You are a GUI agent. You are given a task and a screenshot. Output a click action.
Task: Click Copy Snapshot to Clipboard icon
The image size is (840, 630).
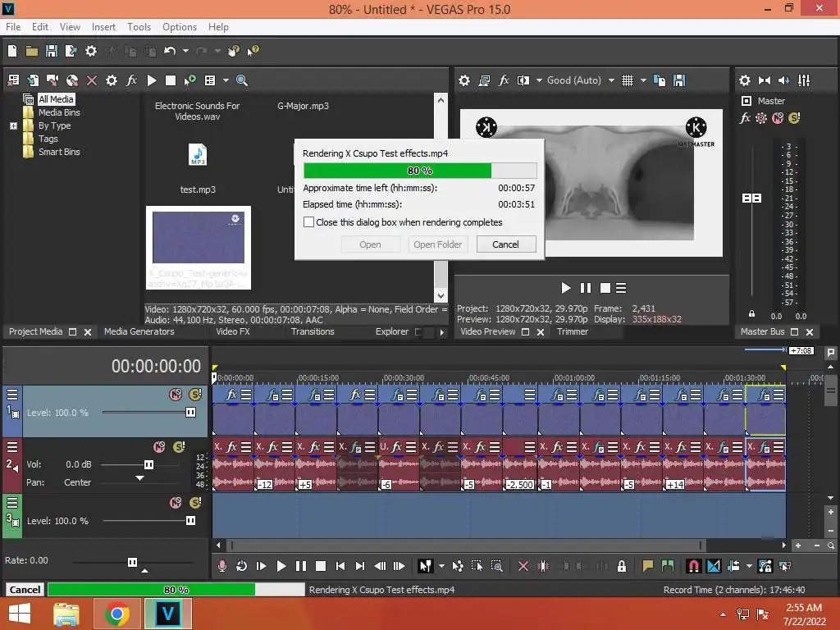[x=660, y=80]
